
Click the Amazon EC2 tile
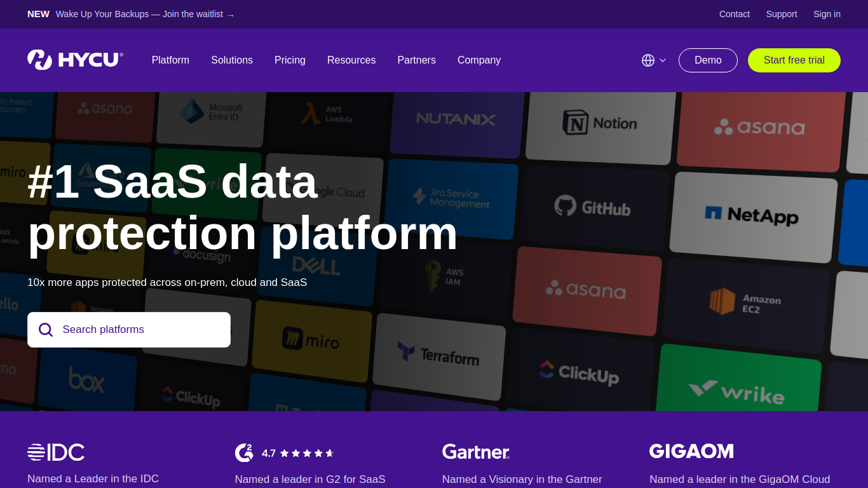(x=745, y=304)
